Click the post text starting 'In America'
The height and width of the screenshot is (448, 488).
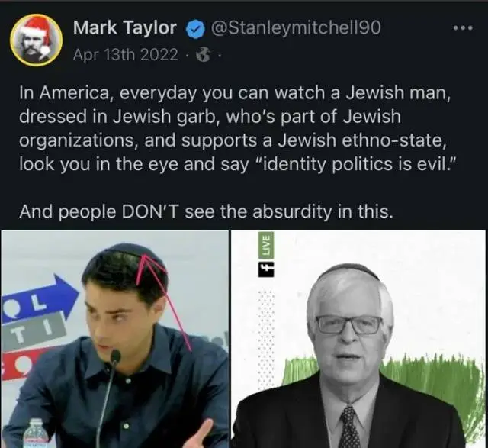click(x=235, y=128)
